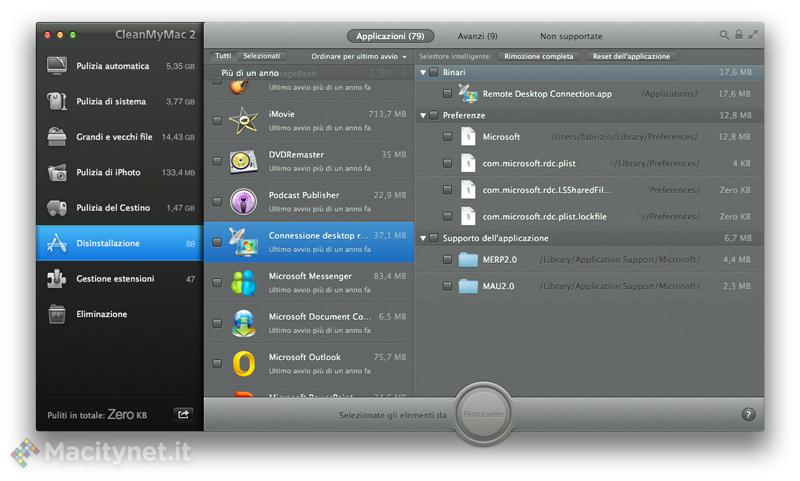The height and width of the screenshot is (481, 800).
Task: Check the DVDRemaster checkbox
Action: tap(217, 161)
